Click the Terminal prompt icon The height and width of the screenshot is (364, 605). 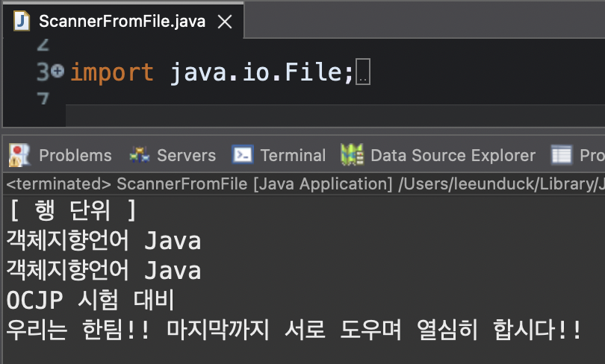tap(243, 155)
